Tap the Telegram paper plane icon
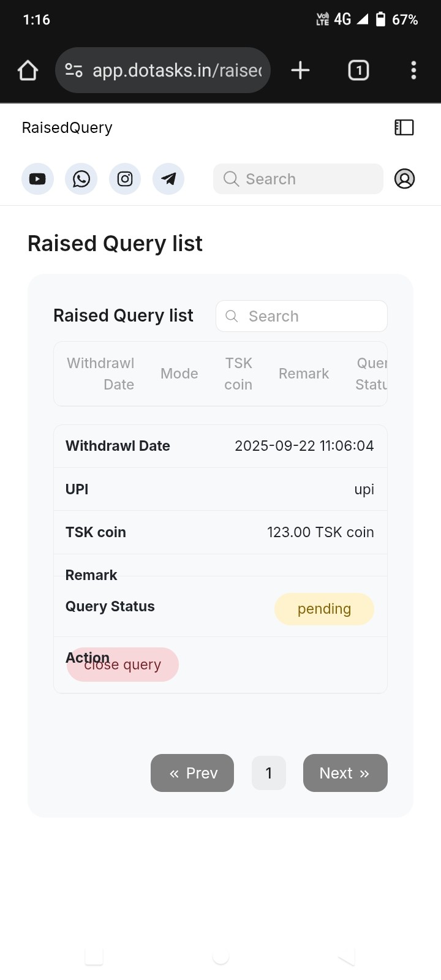The height and width of the screenshot is (980, 441). pos(168,179)
